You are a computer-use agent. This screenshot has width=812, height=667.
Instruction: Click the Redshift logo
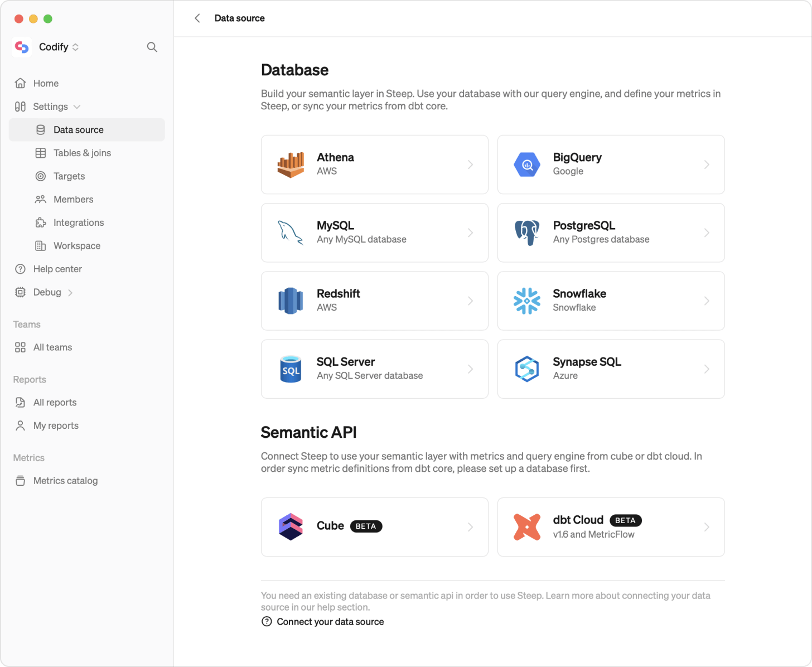(x=291, y=301)
